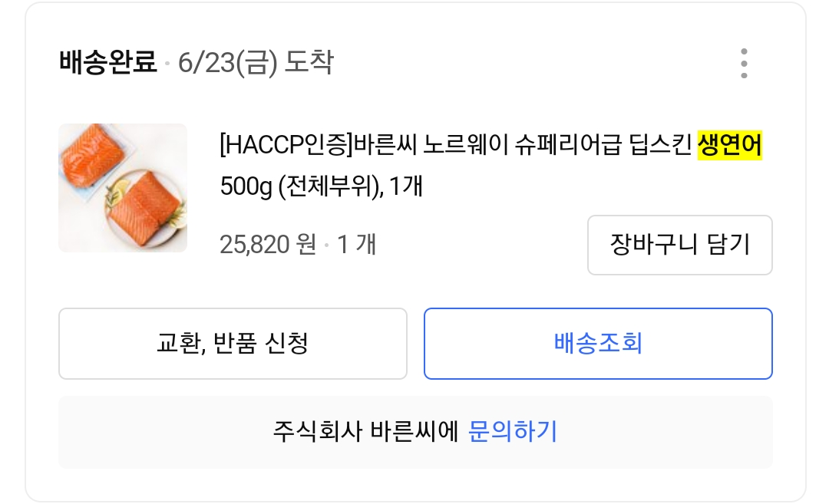The height and width of the screenshot is (504, 829).
Task: Click the 1 개 quantity next to price
Action: pos(357,244)
